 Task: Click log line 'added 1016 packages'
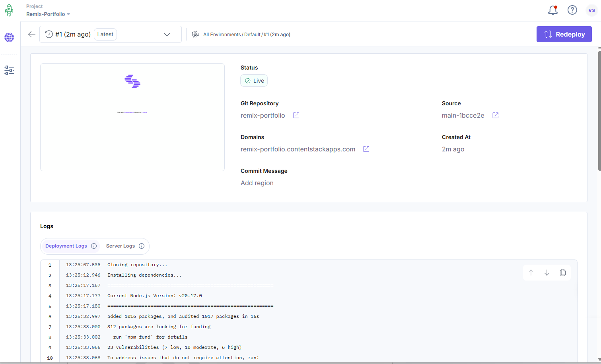pyautogui.click(x=183, y=316)
